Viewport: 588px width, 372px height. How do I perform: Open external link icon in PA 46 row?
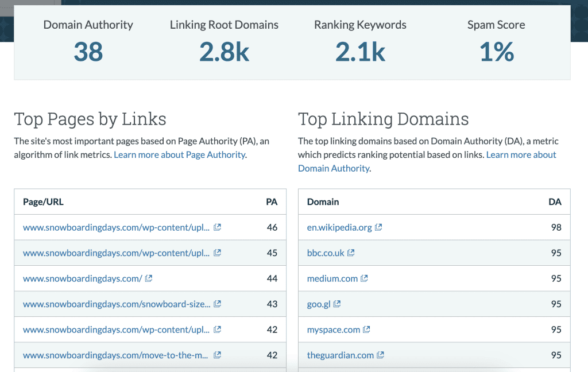217,227
